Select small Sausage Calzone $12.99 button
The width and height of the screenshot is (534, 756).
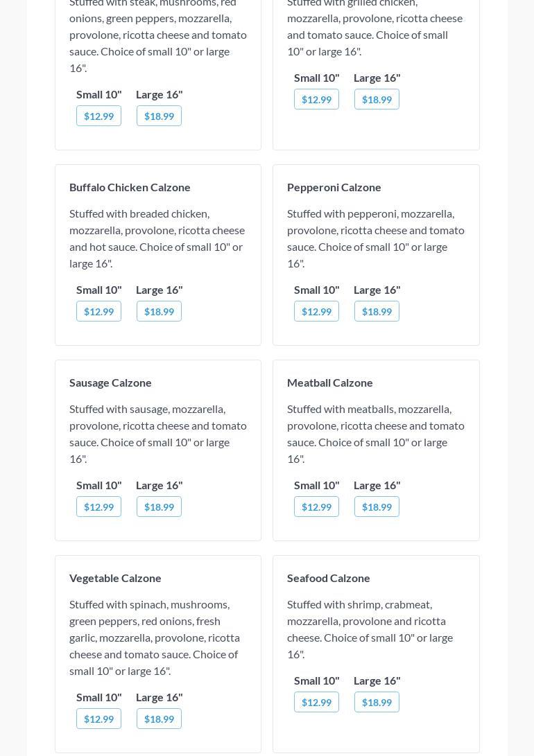[98, 507]
